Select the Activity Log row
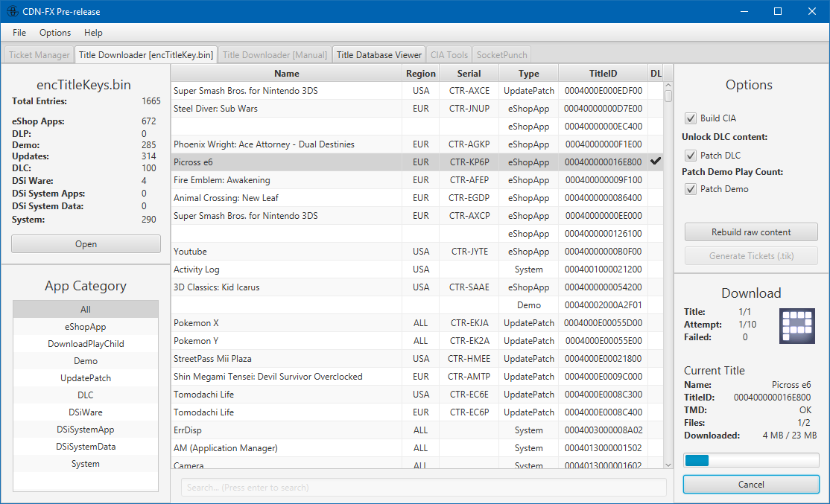Screen dimensions: 830x504 (x=417, y=269)
